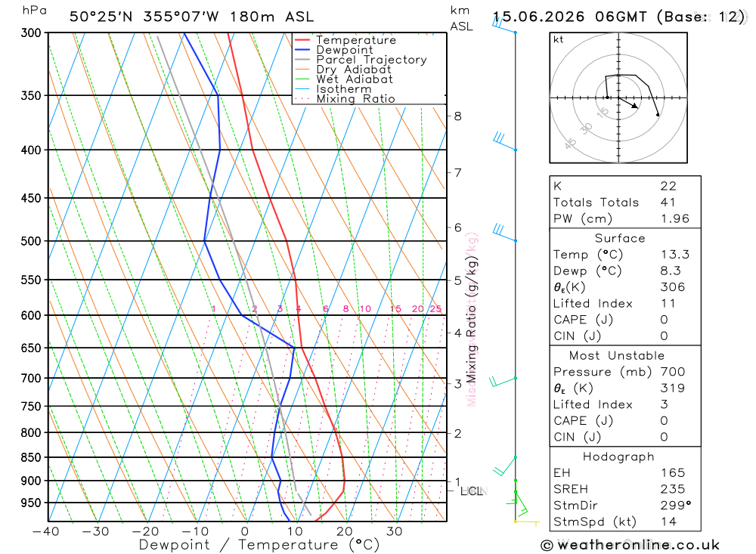Click the yellow surface wind barb

(x=527, y=522)
